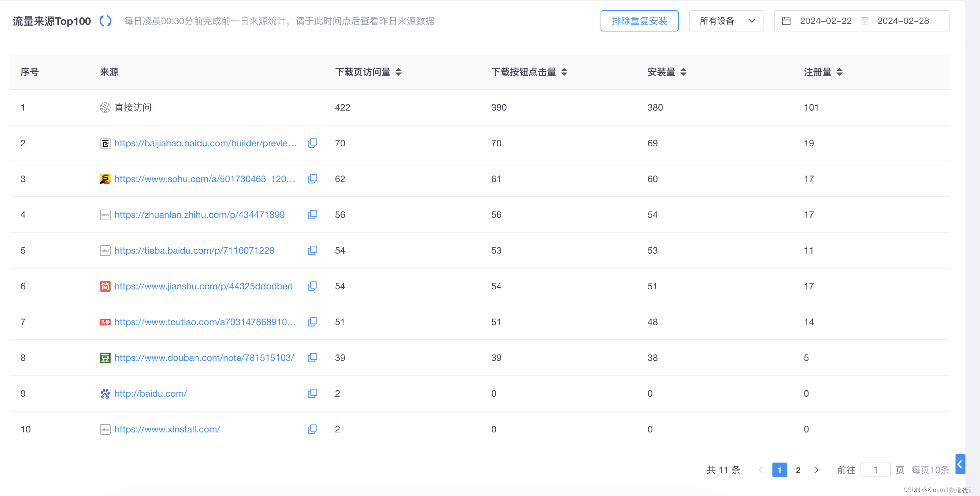Sort by 下载页访问量 column
Image resolution: width=980 pixels, height=496 pixels.
[x=398, y=72]
